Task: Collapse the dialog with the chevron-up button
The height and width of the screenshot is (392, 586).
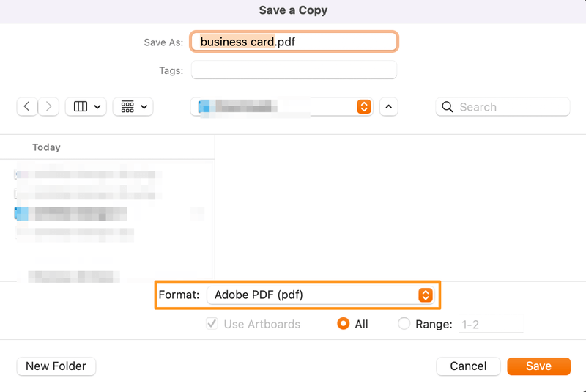Action: (x=389, y=107)
